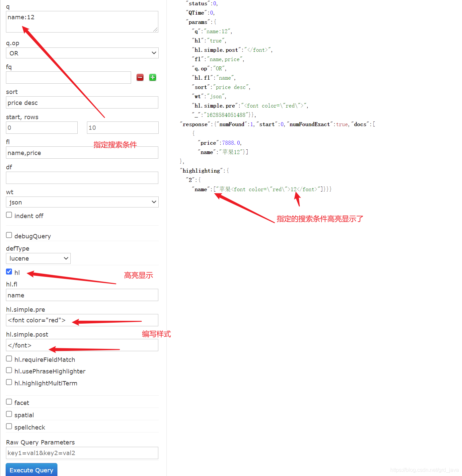Image resolution: width=462 pixels, height=476 pixels.
Task: Enable hl.requireFieldMatch checkbox
Action: (x=9, y=359)
